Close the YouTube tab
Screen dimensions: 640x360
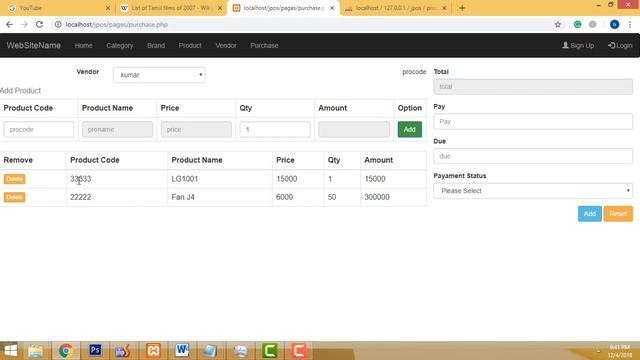click(x=108, y=8)
